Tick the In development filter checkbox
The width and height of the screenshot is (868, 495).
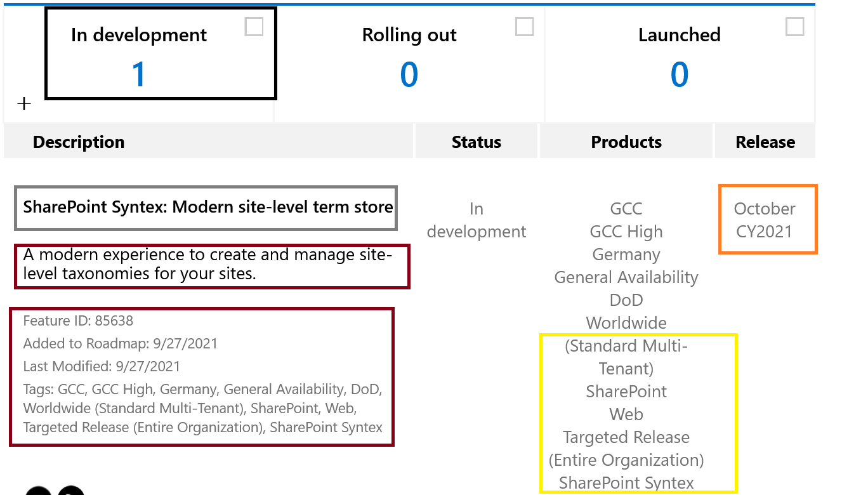point(254,27)
